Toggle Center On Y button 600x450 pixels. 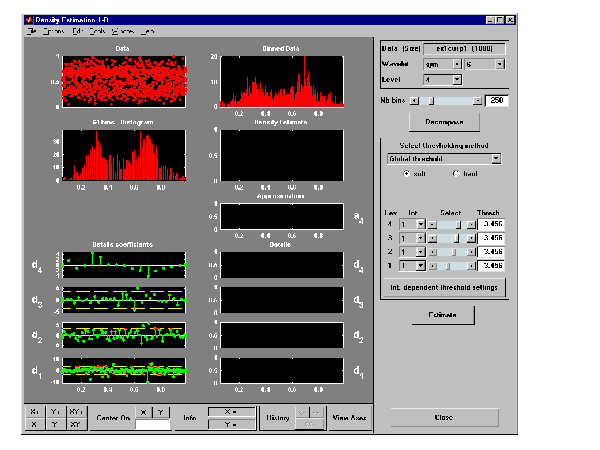click(x=161, y=411)
